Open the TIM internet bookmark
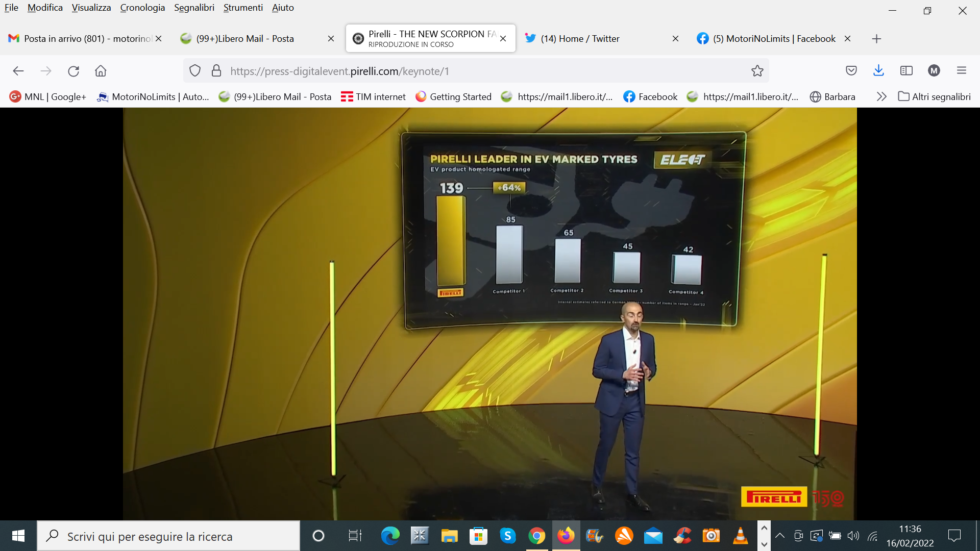 click(373, 96)
